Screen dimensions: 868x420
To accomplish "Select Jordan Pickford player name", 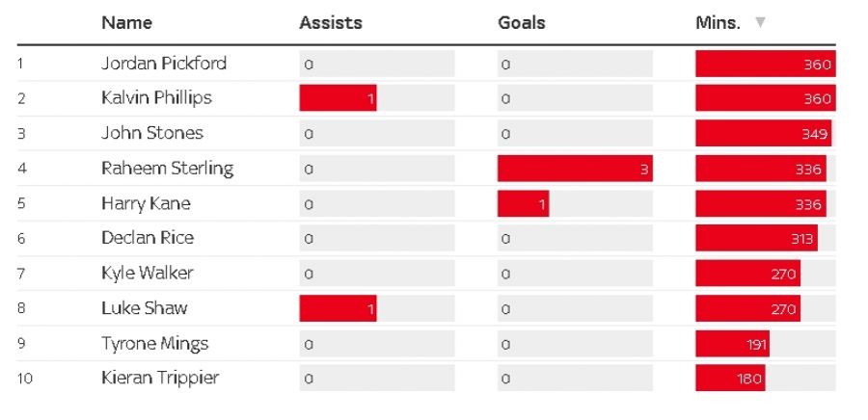I will tap(164, 64).
